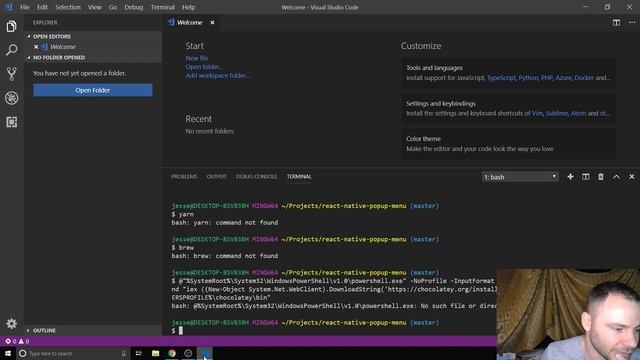The image size is (640, 360).
Task: Focus the terminal prompt cursor line
Action: [x=180, y=331]
